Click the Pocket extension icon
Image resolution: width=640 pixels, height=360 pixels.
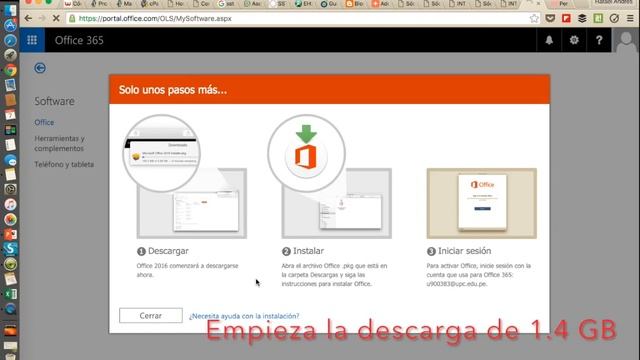tap(550, 18)
